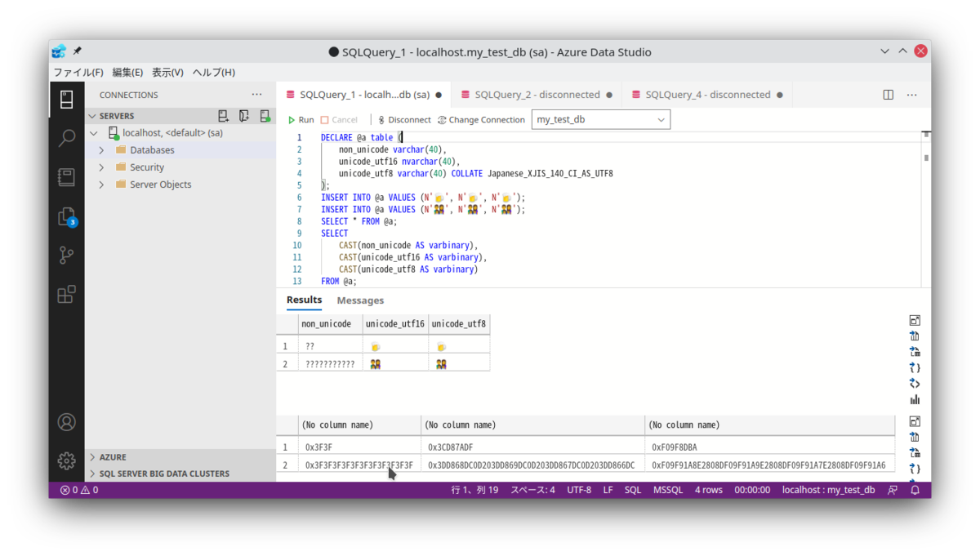Save first results grid as JSON
The height and width of the screenshot is (556, 980).
click(915, 368)
